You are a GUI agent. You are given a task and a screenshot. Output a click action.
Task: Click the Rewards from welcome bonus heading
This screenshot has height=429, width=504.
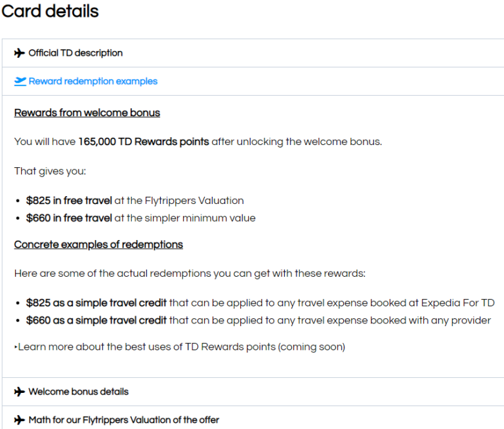87,113
